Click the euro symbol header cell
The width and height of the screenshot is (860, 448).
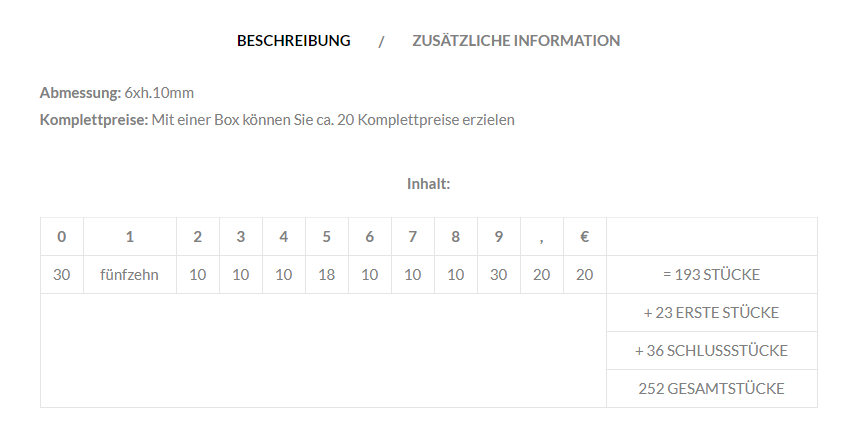tap(585, 236)
